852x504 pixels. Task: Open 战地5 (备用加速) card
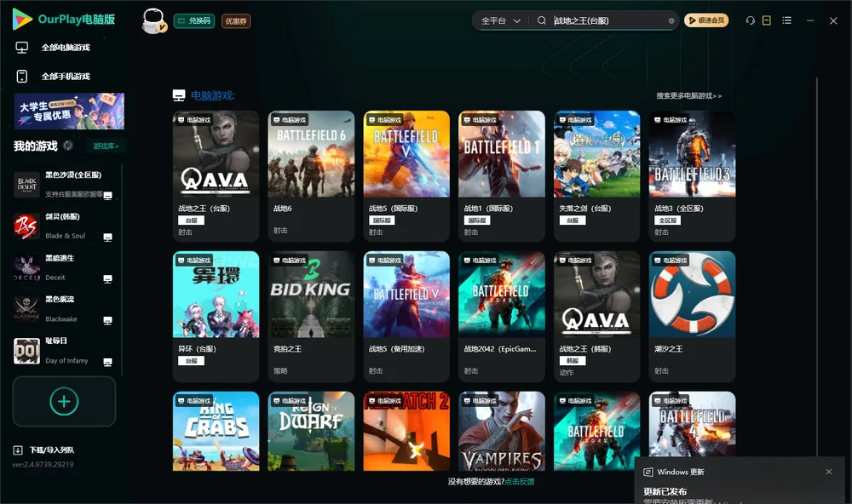click(x=406, y=317)
